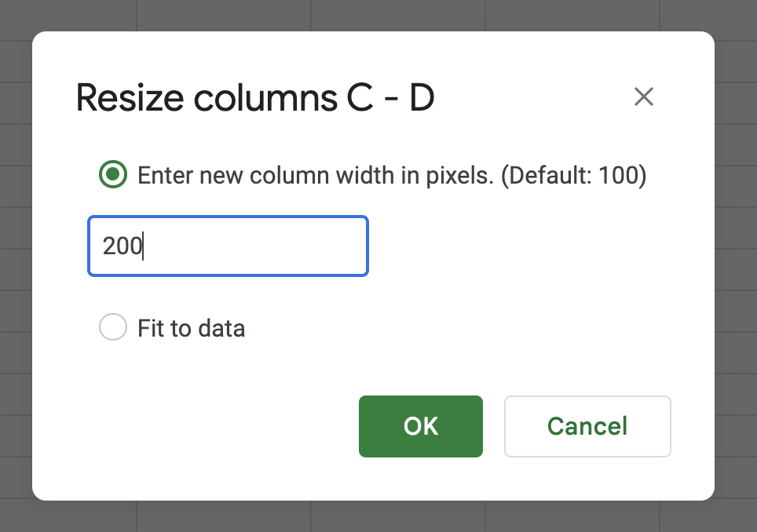757x532 pixels.
Task: Dismiss the dialog with the Cancel button
Action: point(587,426)
